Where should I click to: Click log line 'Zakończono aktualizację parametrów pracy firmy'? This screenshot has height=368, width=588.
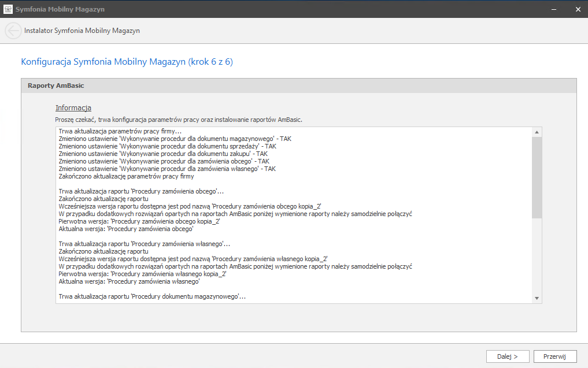click(x=126, y=177)
